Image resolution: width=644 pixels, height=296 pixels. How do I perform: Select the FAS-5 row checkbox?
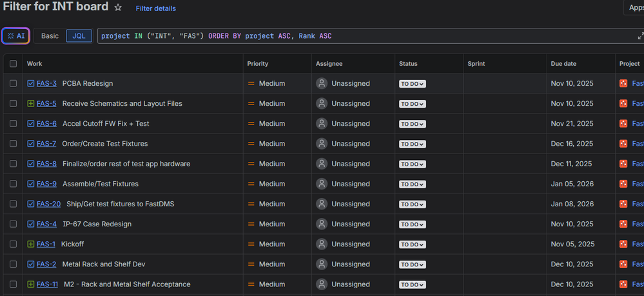point(13,104)
